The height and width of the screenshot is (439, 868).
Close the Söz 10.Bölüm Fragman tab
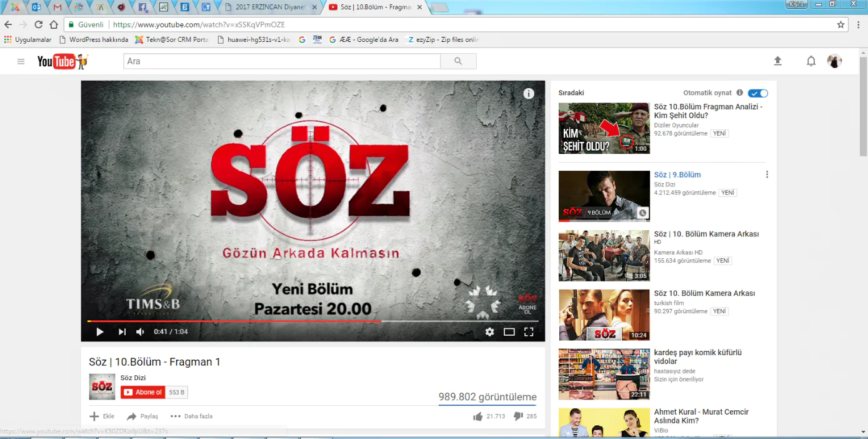point(420,8)
